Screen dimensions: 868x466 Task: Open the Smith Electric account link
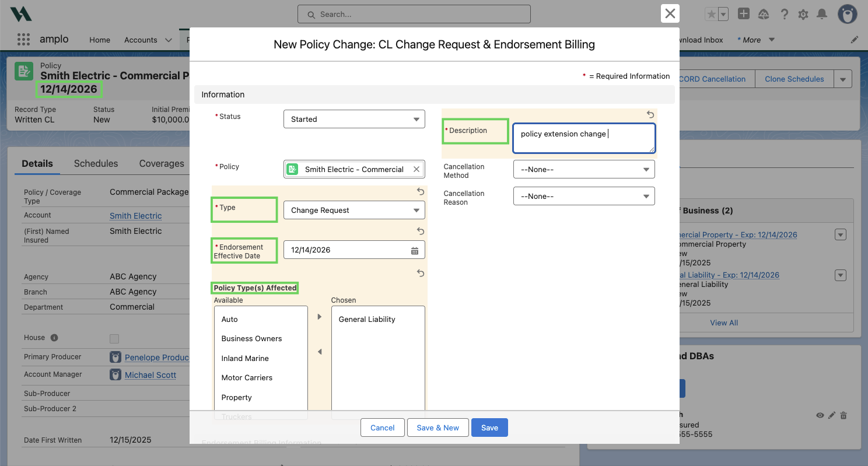click(x=136, y=216)
